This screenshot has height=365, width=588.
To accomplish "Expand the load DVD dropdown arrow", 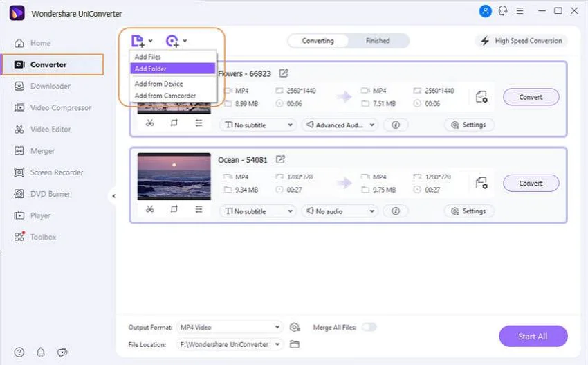I will coord(185,41).
